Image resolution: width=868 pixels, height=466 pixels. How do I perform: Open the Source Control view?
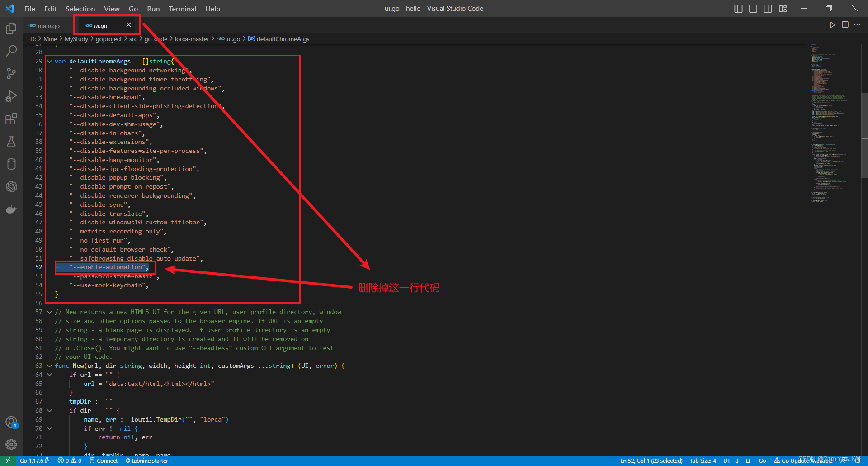[11, 73]
